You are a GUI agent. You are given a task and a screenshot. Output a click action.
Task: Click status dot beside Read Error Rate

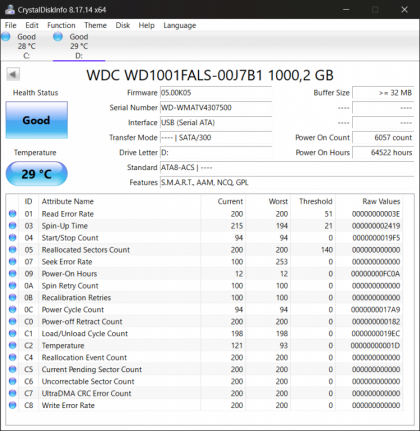(x=13, y=214)
